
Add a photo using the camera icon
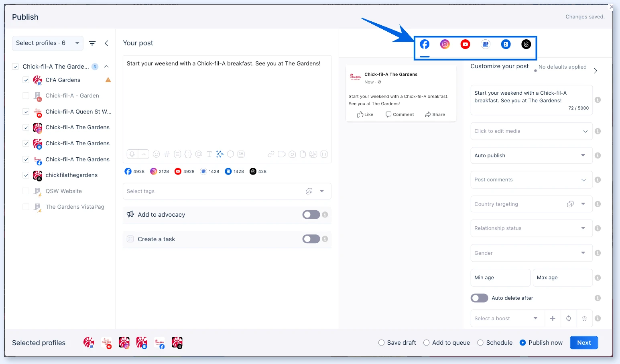click(292, 154)
